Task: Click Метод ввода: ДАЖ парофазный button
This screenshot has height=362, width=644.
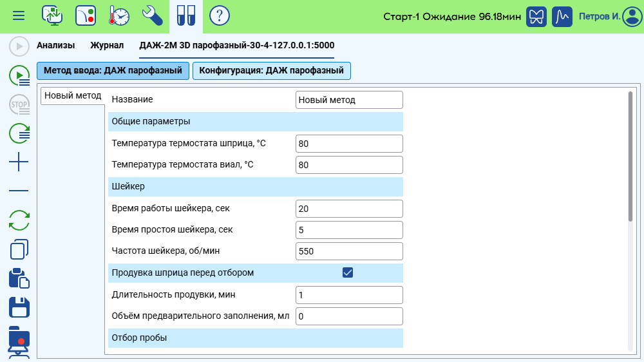Action: (x=113, y=71)
